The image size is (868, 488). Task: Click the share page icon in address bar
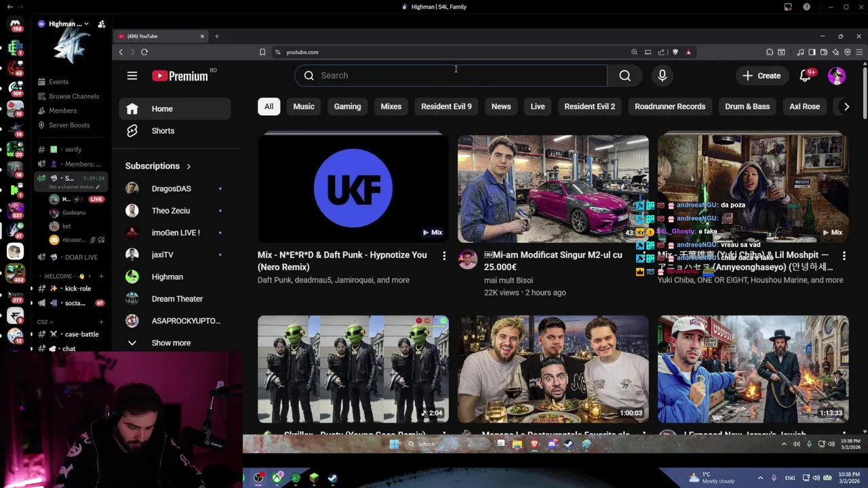[661, 52]
